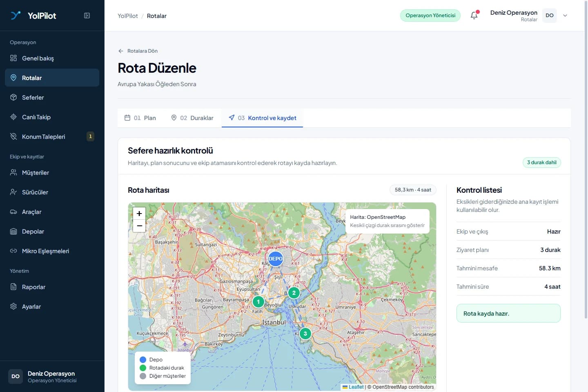Click the '3 durak dahil' badge
This screenshot has width=588, height=392.
pos(542,163)
